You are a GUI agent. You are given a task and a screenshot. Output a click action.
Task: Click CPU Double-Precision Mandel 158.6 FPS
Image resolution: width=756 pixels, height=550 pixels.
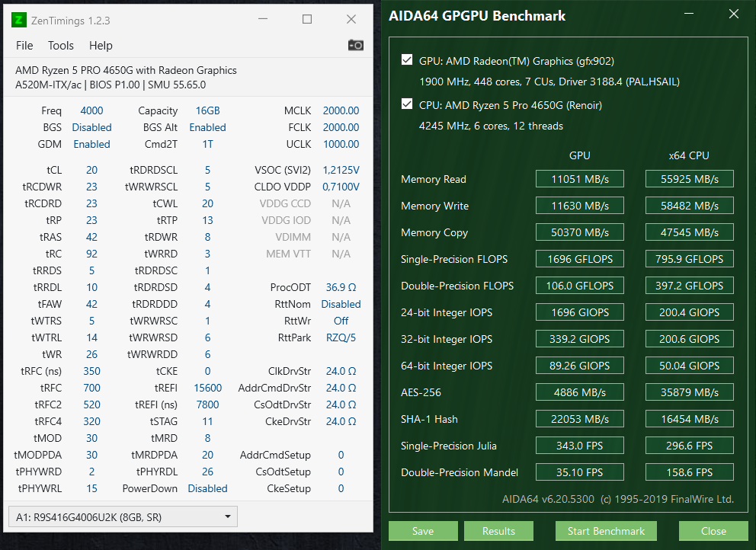point(690,472)
